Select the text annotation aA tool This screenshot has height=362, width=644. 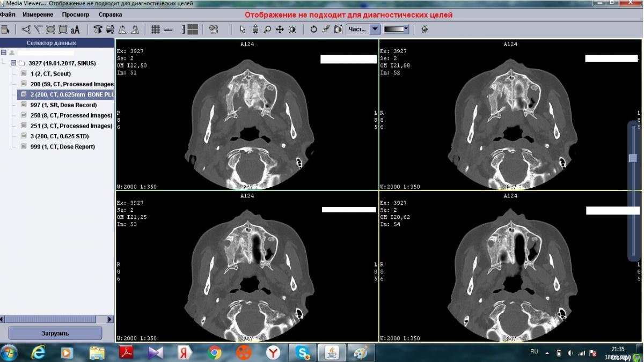tap(75, 29)
